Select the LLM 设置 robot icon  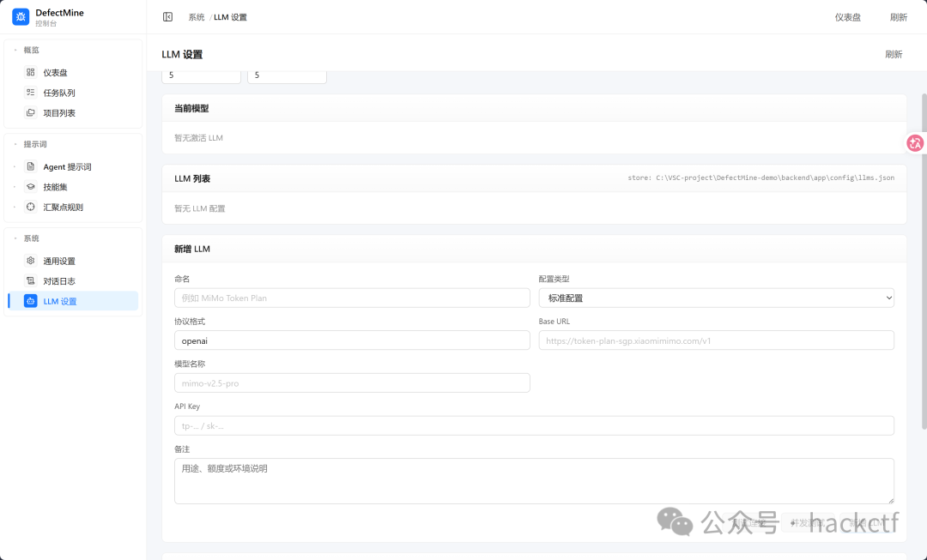click(31, 301)
